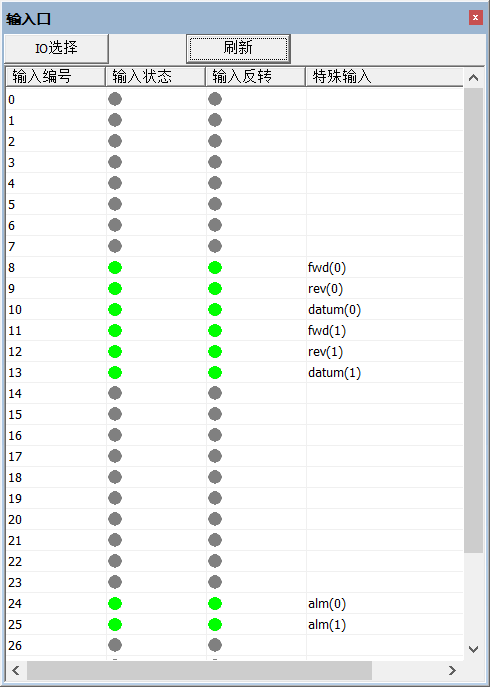The image size is (490, 687).
Task: Click gray state indicator in row 23
Action: 115,582
